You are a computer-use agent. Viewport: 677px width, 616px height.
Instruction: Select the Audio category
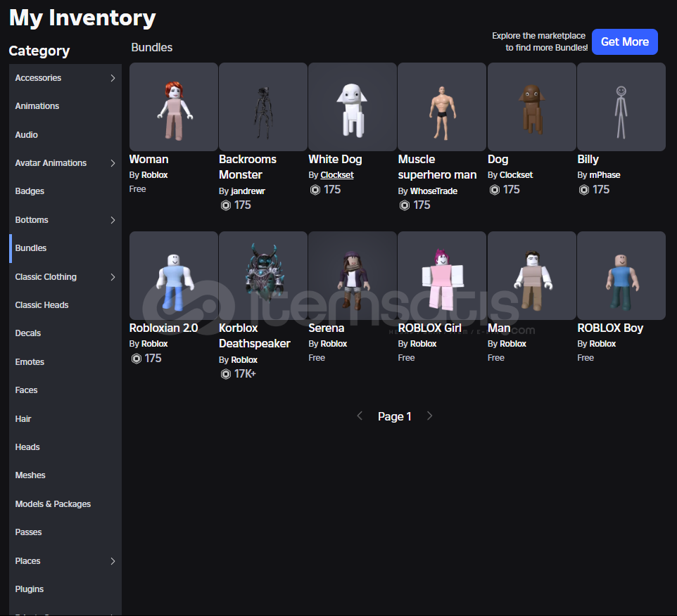[x=65, y=135]
